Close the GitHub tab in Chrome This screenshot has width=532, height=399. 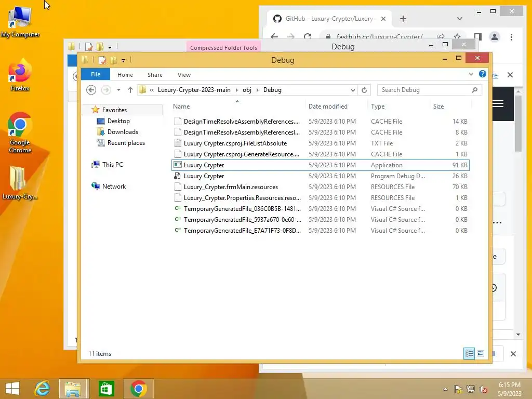click(x=383, y=19)
